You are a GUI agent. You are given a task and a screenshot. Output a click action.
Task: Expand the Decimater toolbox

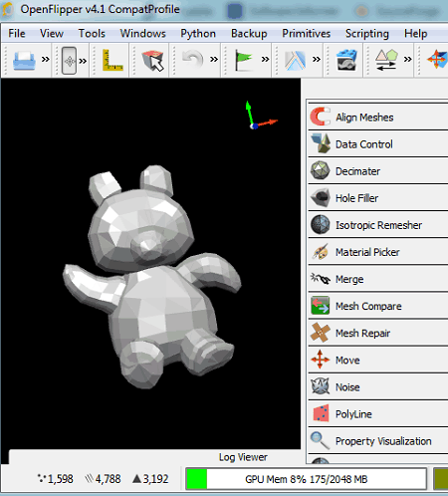(377, 171)
